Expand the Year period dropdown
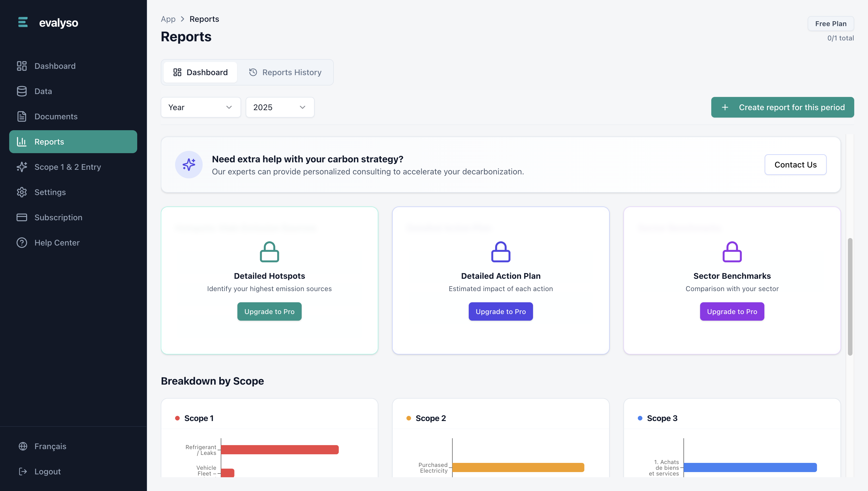 click(x=200, y=107)
